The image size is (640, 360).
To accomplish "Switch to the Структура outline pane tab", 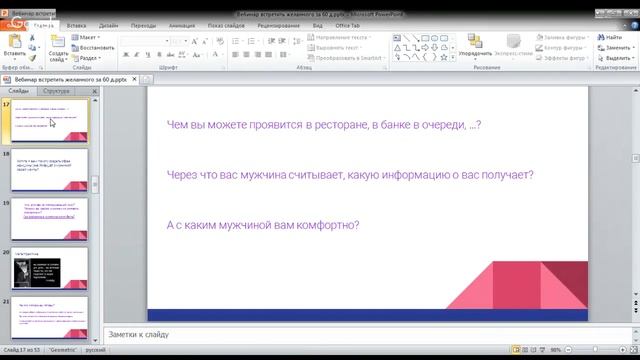I will point(56,91).
